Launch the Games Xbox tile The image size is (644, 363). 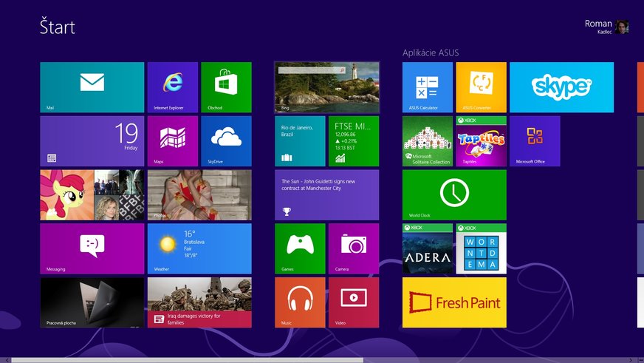click(300, 248)
